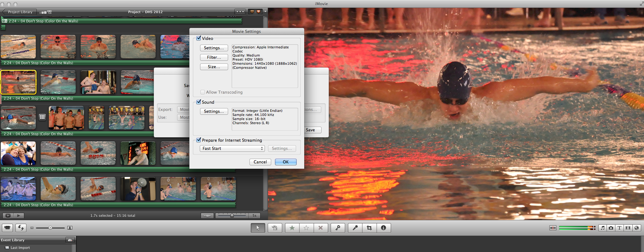Uncheck the Video checkbox
Image resolution: width=644 pixels, height=252 pixels.
pos(199,38)
